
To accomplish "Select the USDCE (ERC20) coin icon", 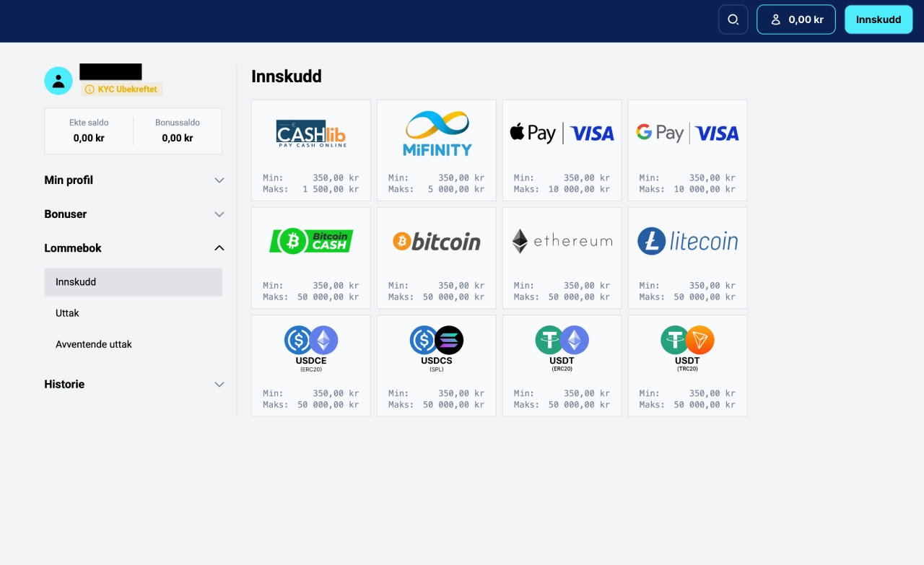I will click(311, 340).
